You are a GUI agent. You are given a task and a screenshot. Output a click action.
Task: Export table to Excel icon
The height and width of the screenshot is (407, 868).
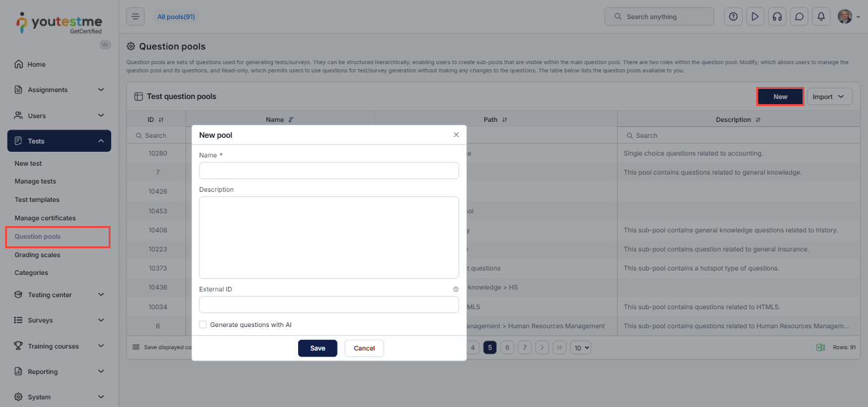click(820, 347)
